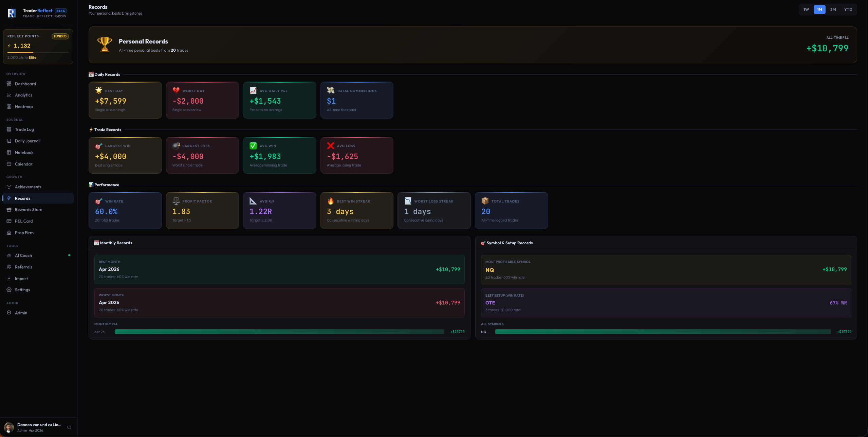Viewport: 868px width, 437px height.
Task: Click the Win Rate 60.0% value
Action: 106,211
